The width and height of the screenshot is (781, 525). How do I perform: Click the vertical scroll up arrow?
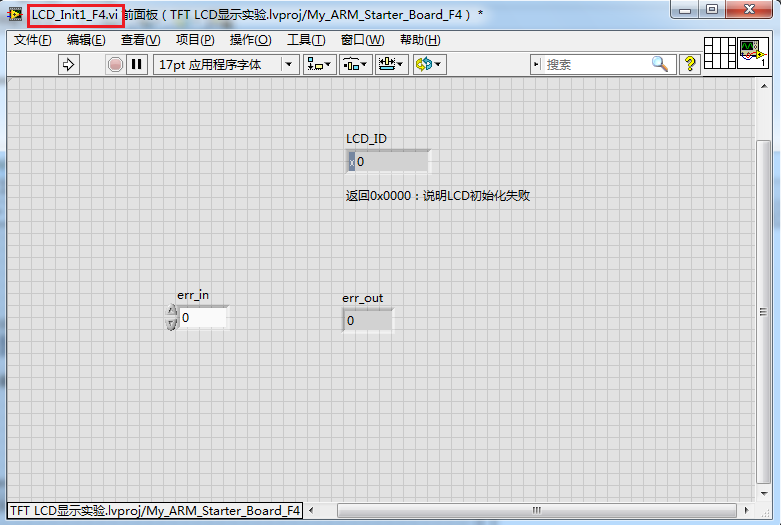coord(764,86)
